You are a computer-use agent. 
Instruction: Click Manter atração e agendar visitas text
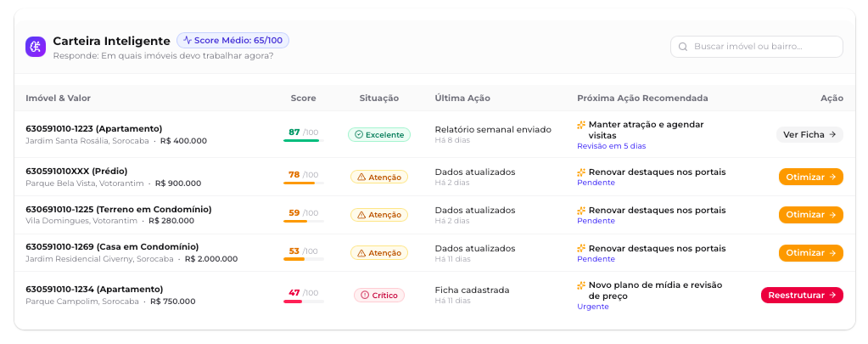(646, 130)
